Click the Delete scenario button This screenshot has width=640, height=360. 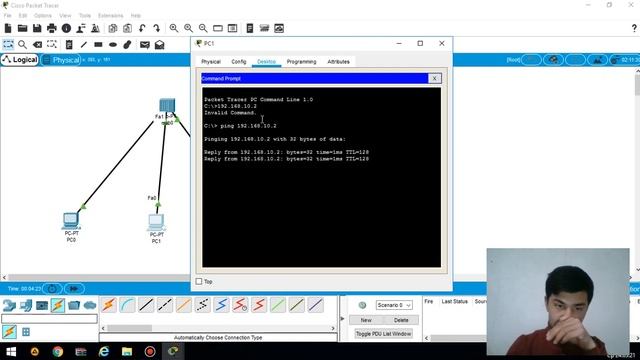401,320
